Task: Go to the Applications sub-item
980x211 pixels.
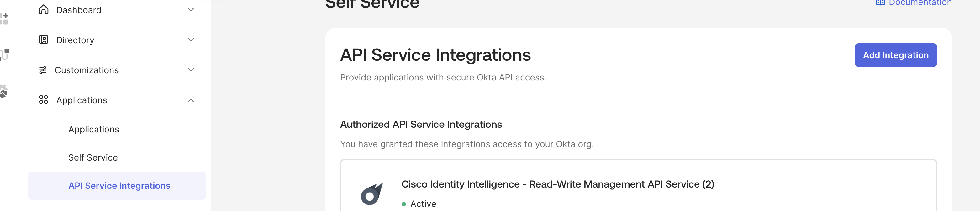Action: point(94,129)
